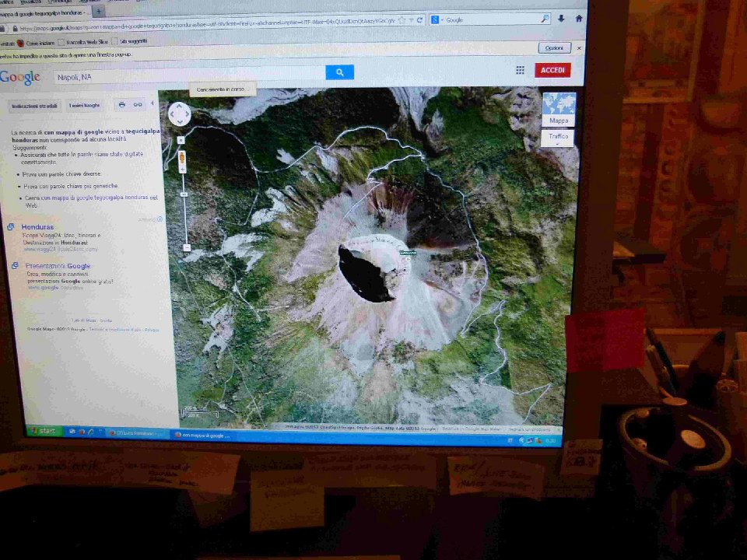747x560 pixels.
Task: Click the Vesuvio place marker on the map
Action: click(408, 253)
